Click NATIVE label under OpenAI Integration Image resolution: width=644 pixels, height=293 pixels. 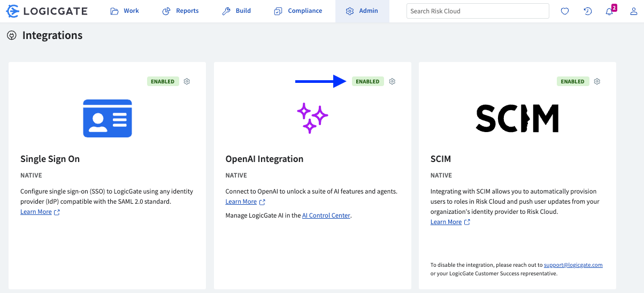[x=236, y=175]
